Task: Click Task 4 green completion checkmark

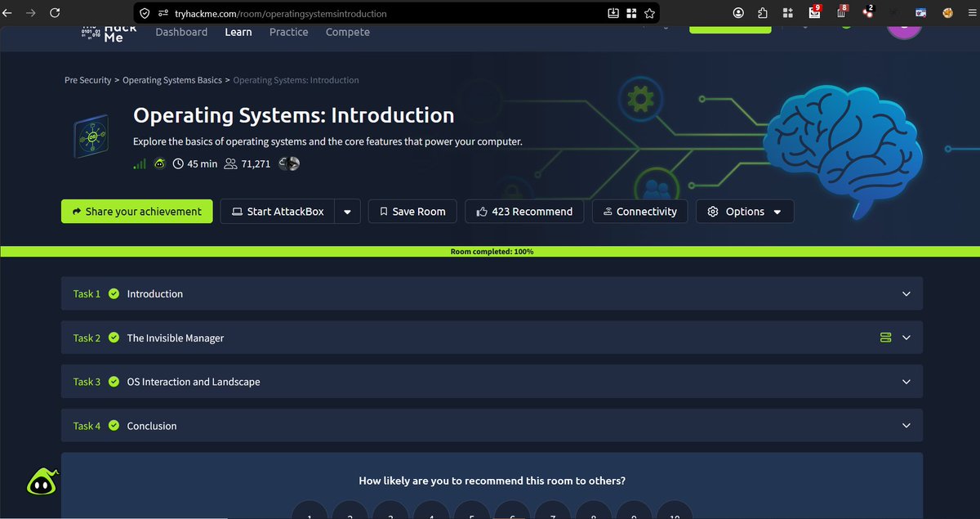Action: (x=114, y=426)
